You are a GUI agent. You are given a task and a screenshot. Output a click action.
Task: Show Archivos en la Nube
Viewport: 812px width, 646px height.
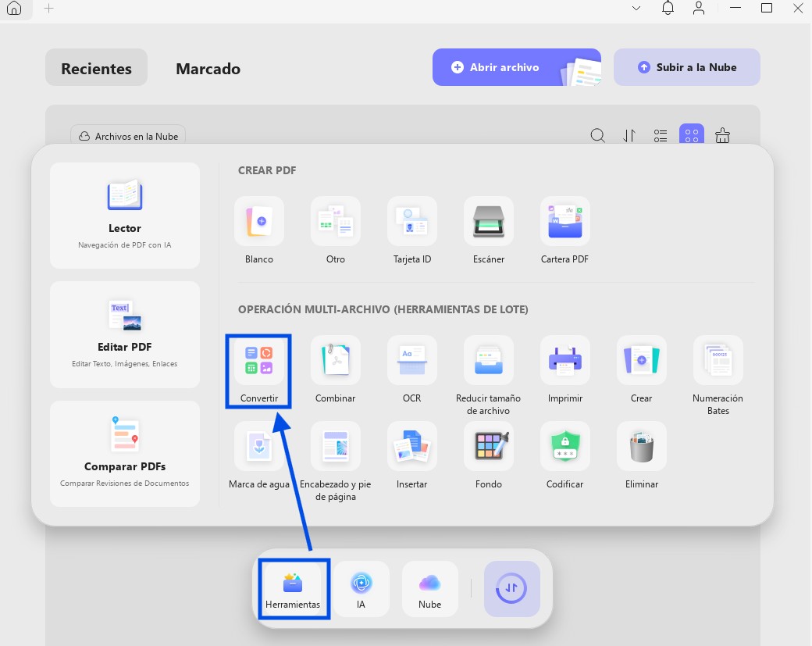pos(128,136)
